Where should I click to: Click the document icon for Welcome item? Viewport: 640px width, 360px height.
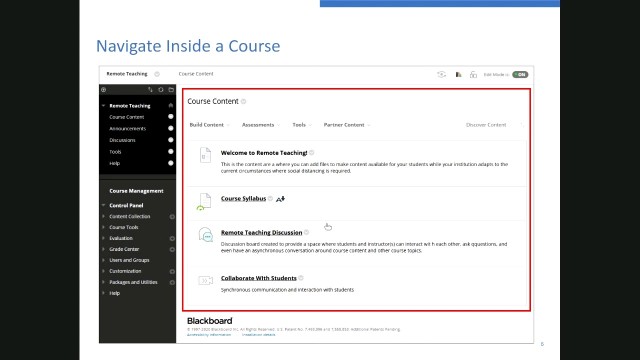(205, 155)
